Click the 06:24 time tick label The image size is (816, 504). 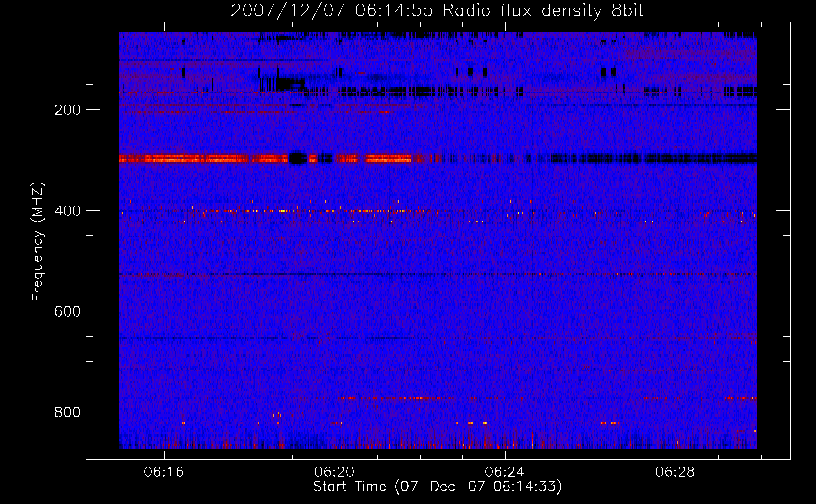[505, 472]
